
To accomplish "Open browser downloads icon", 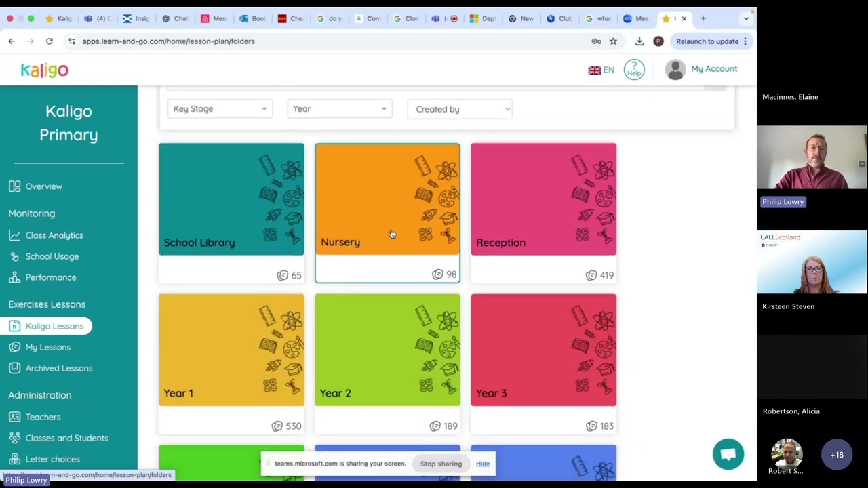I will tap(639, 41).
